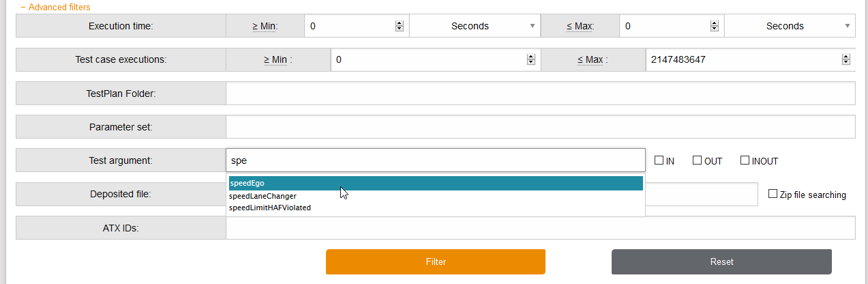The height and width of the screenshot is (284, 868).
Task: Click into the Parameter set field
Action: (x=540, y=126)
